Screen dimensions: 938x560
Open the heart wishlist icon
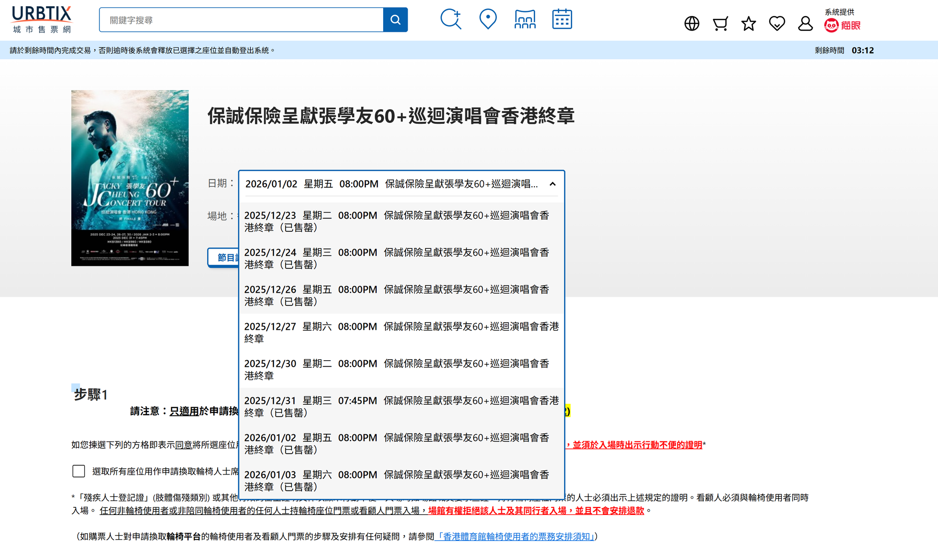777,23
